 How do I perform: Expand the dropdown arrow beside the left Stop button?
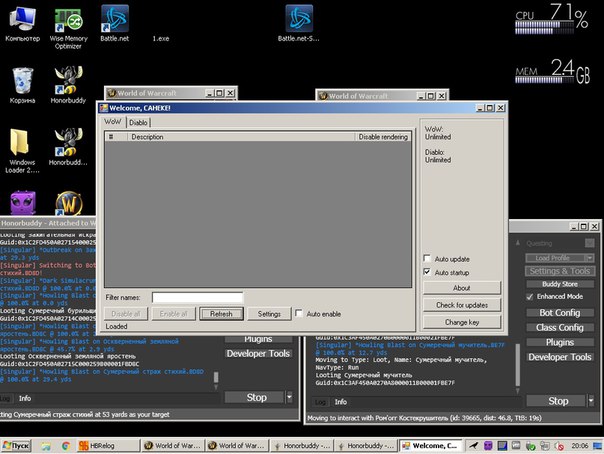click(288, 397)
